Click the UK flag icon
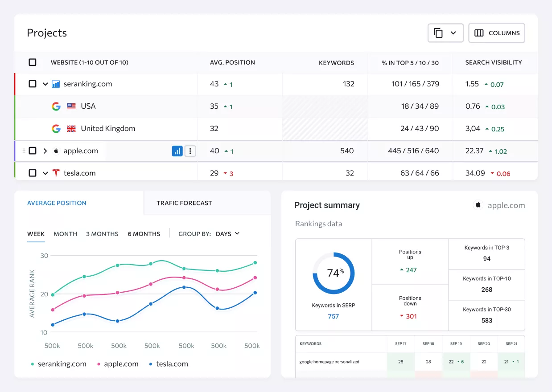This screenshot has height=392, width=552. click(x=71, y=129)
